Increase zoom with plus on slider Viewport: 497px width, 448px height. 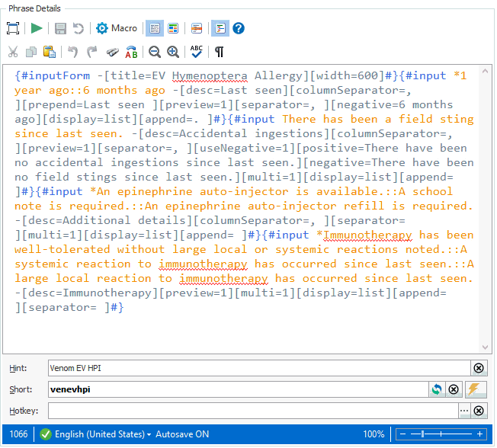(x=480, y=435)
